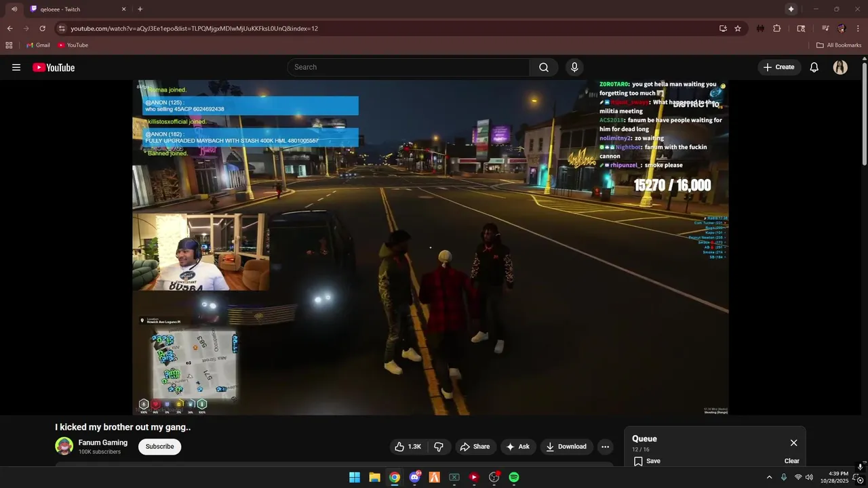
Task: Open File Explorer from the taskbar
Action: point(374,477)
